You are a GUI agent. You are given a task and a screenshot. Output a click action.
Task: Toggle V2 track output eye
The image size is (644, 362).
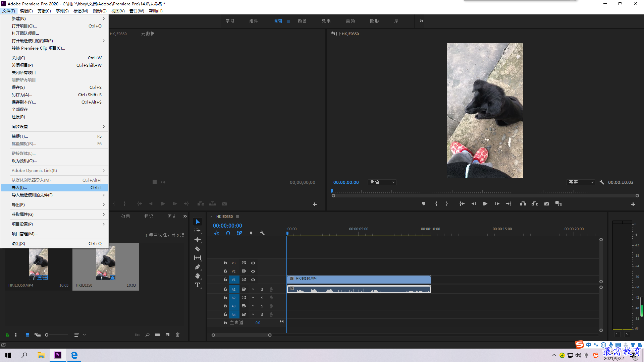click(x=253, y=271)
